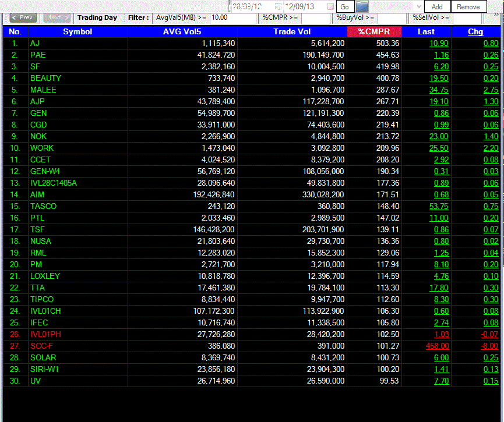This screenshot has width=504, height=422.
Task: Sort by the red %CMPR column header
Action: [374, 32]
